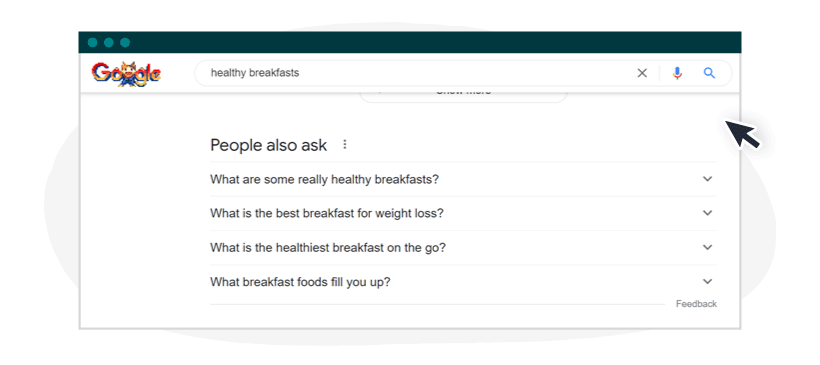Click the leftmost teal window dot
The width and height of the screenshot is (820, 365).
pyautogui.click(x=93, y=43)
